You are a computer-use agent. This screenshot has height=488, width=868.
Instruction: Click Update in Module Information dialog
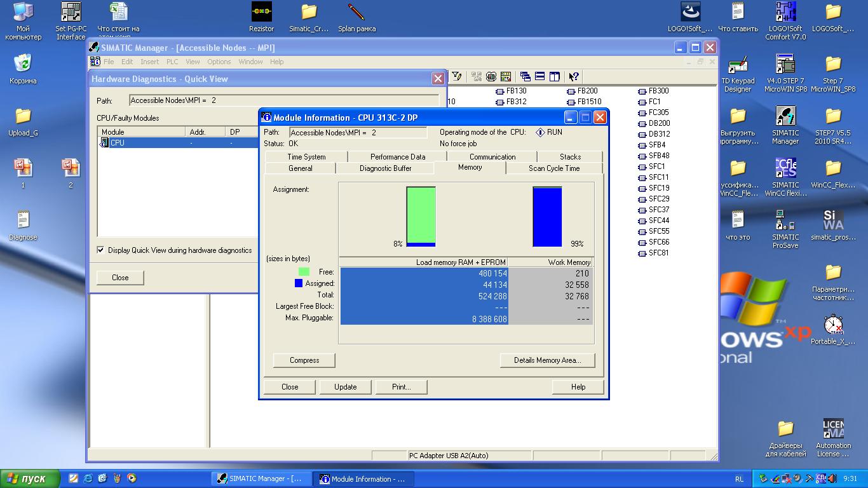coord(345,387)
